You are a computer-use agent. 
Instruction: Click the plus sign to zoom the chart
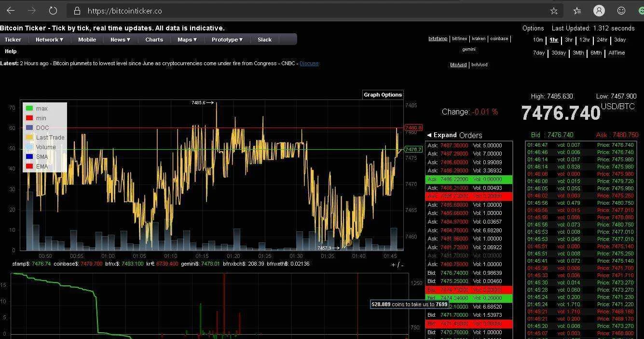point(393,265)
